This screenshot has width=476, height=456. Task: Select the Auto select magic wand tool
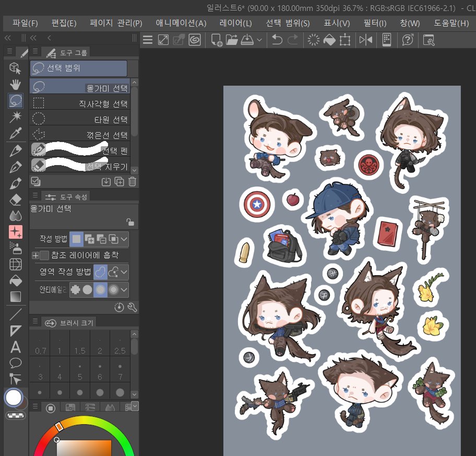point(15,116)
